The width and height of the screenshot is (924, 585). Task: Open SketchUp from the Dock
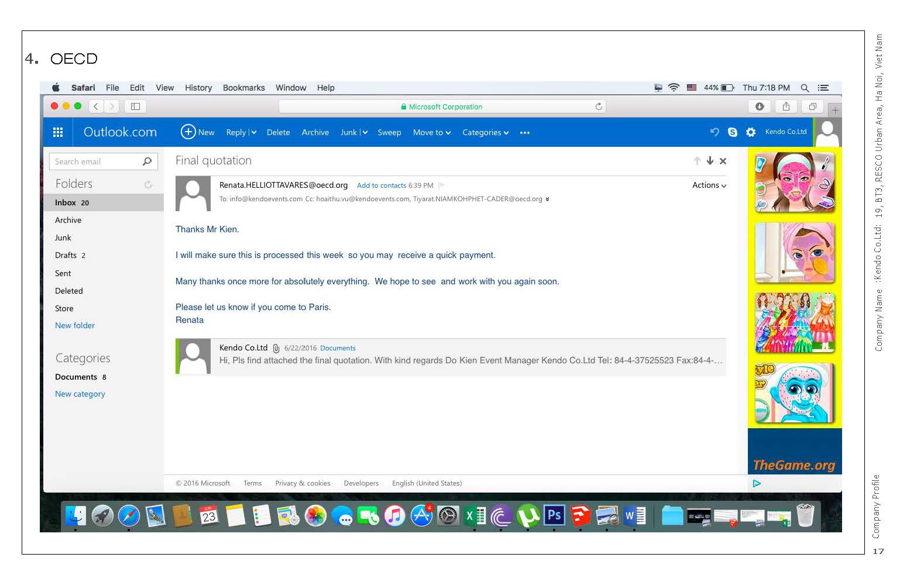click(580, 515)
